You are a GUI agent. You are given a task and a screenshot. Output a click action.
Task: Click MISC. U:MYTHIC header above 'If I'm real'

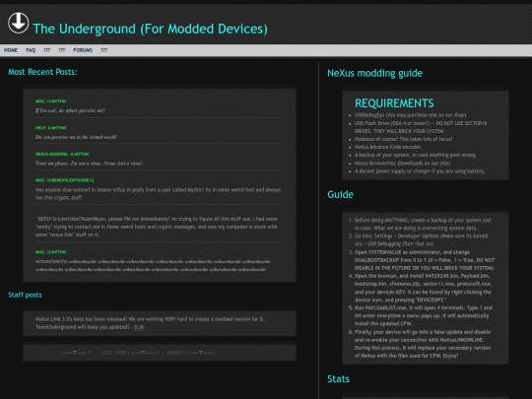[x=51, y=101]
